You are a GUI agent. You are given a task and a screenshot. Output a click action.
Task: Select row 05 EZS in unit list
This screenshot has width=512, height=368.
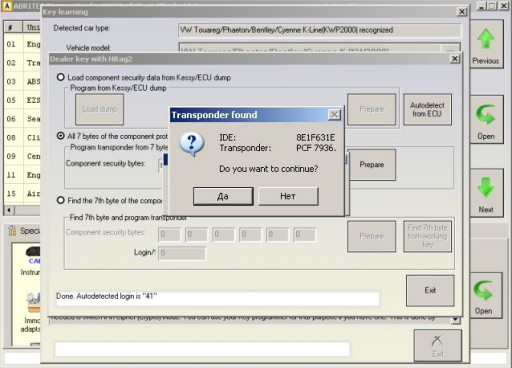[22, 100]
